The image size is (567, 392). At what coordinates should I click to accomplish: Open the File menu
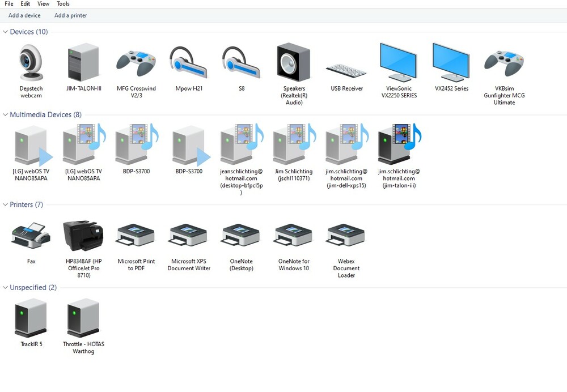pyautogui.click(x=9, y=3)
